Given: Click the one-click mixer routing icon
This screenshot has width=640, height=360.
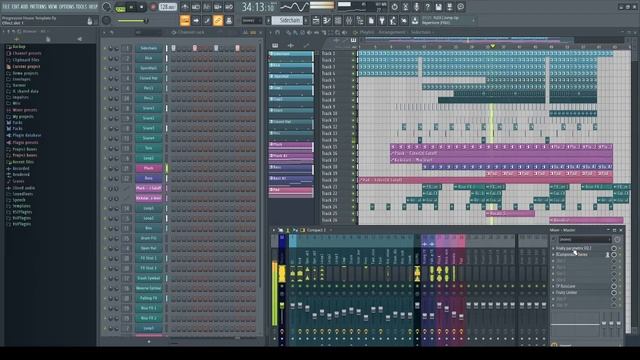Looking at the screenshot, I should click(229, 20).
